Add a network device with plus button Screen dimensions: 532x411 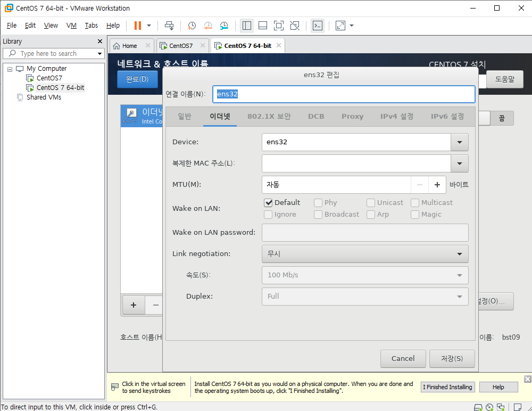point(134,305)
